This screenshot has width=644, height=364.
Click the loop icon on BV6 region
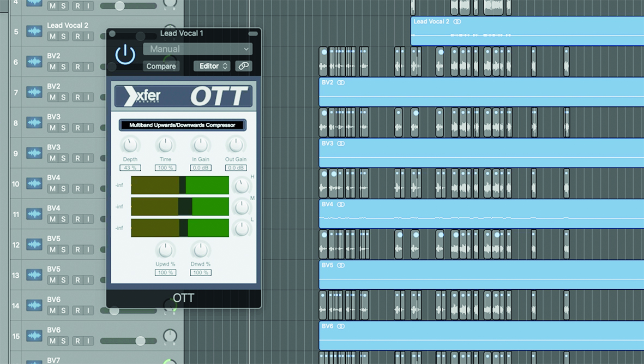(x=341, y=326)
